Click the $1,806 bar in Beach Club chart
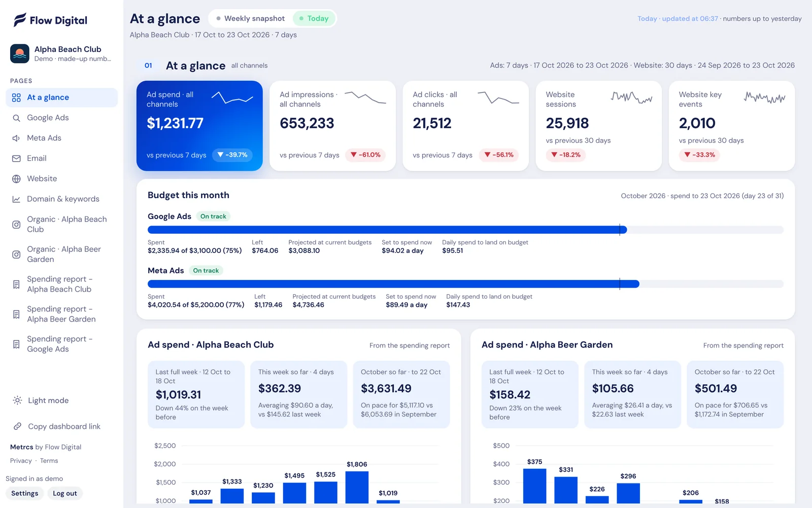Viewport: 812px width, 508px height. click(357, 487)
